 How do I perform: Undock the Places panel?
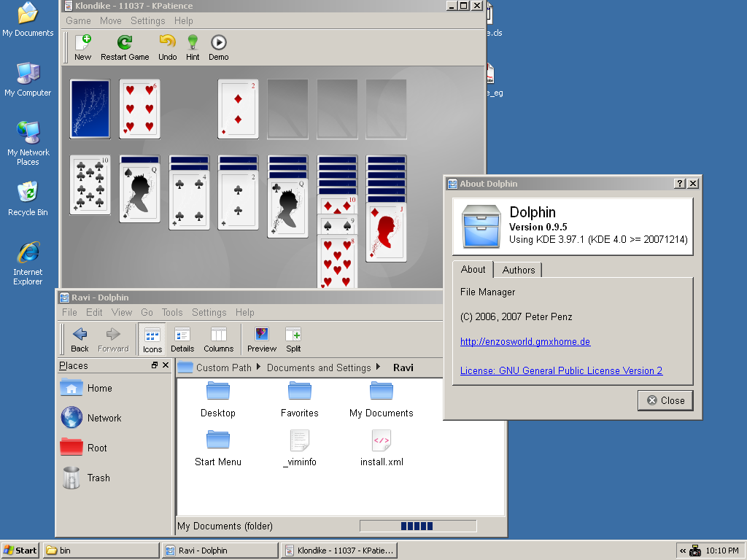155,365
